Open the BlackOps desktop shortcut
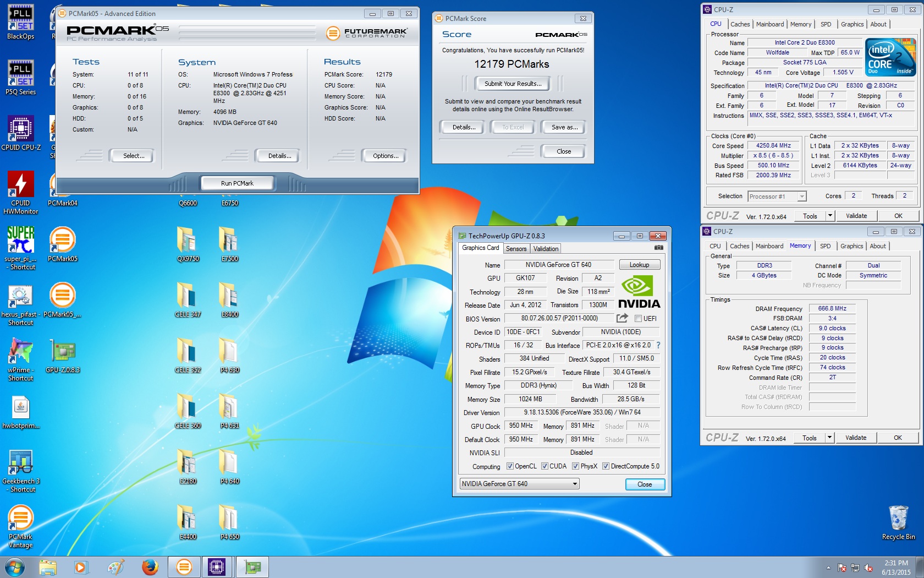The image size is (924, 578). [x=20, y=22]
